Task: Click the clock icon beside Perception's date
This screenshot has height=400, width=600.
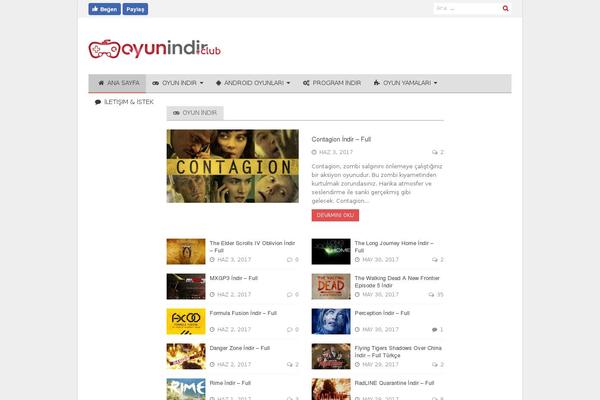Action: pyautogui.click(x=357, y=330)
